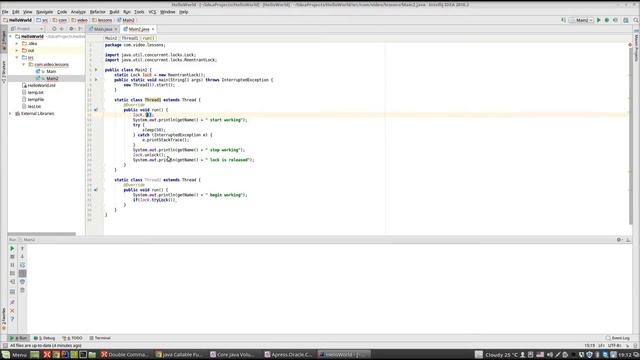Viewport: 640px width, 360px height.
Task: Click Thread1 in the editor breadcrumb bar
Action: [x=130, y=38]
